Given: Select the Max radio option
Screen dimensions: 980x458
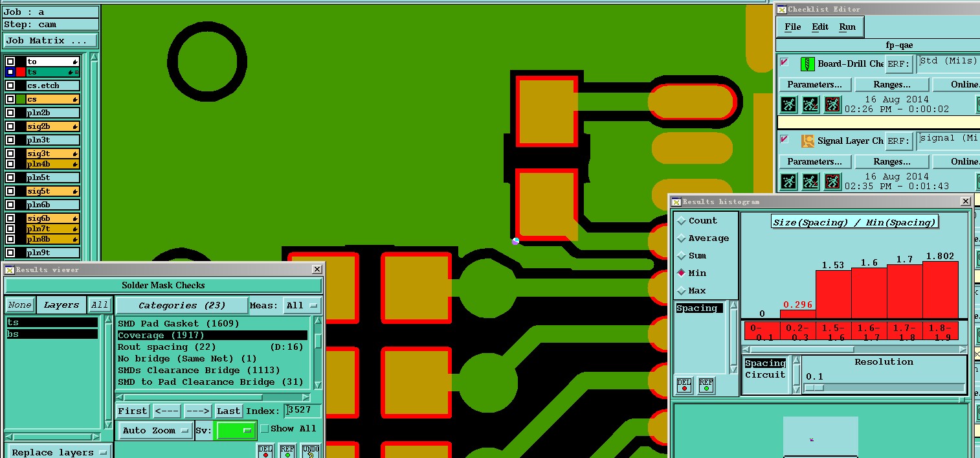Looking at the screenshot, I should (x=681, y=291).
